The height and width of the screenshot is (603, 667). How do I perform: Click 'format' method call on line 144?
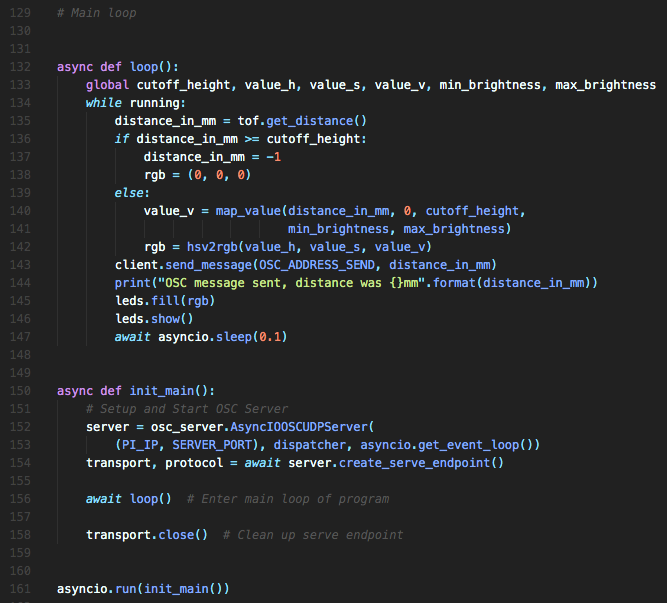[x=454, y=283]
